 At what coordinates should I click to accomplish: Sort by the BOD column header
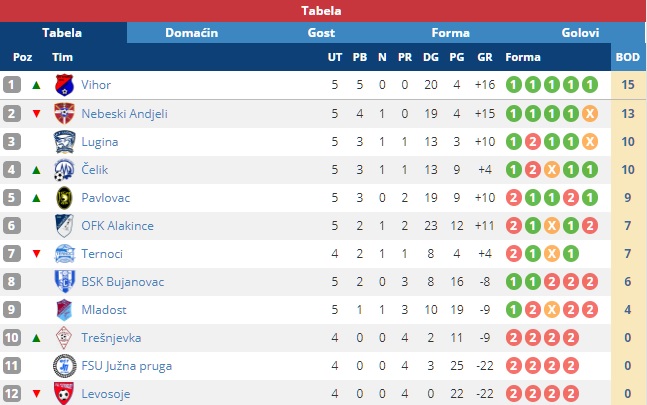pos(628,57)
